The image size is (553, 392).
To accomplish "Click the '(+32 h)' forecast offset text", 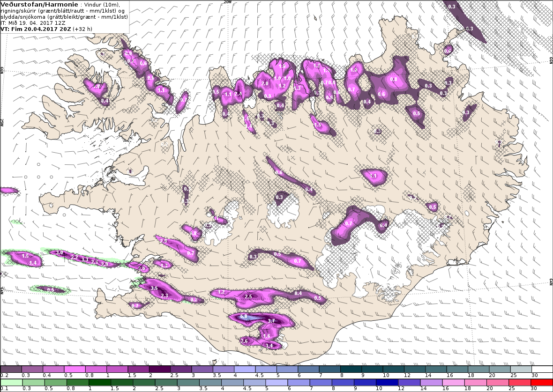I will click(x=82, y=29).
